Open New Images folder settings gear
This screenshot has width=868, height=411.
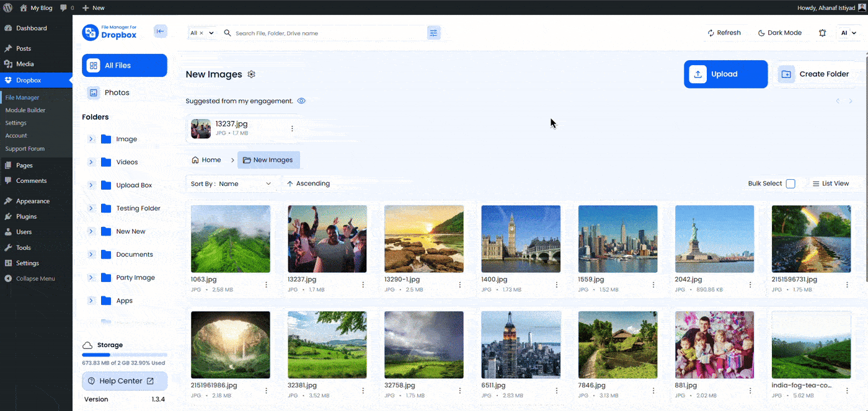click(251, 74)
